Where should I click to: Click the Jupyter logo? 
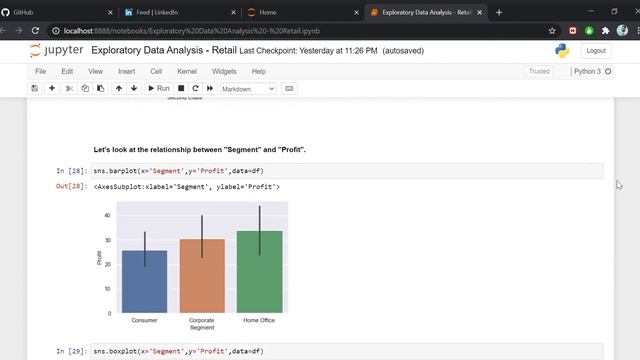[x=56, y=50]
